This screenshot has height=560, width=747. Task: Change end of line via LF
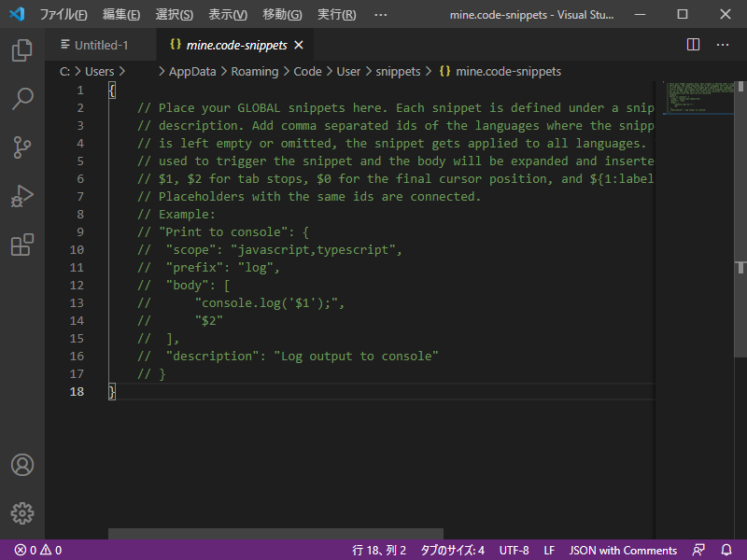549,550
